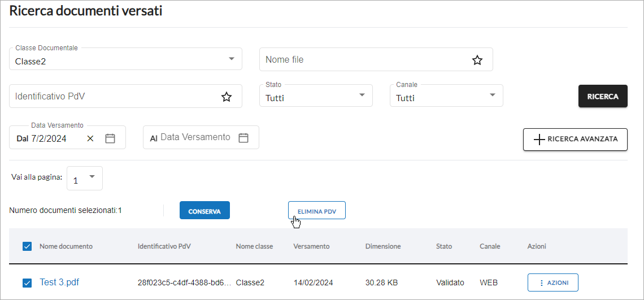Viewport: 644px width, 300px height.
Task: Expand the Classe Documentale dropdown
Action: pos(125,59)
